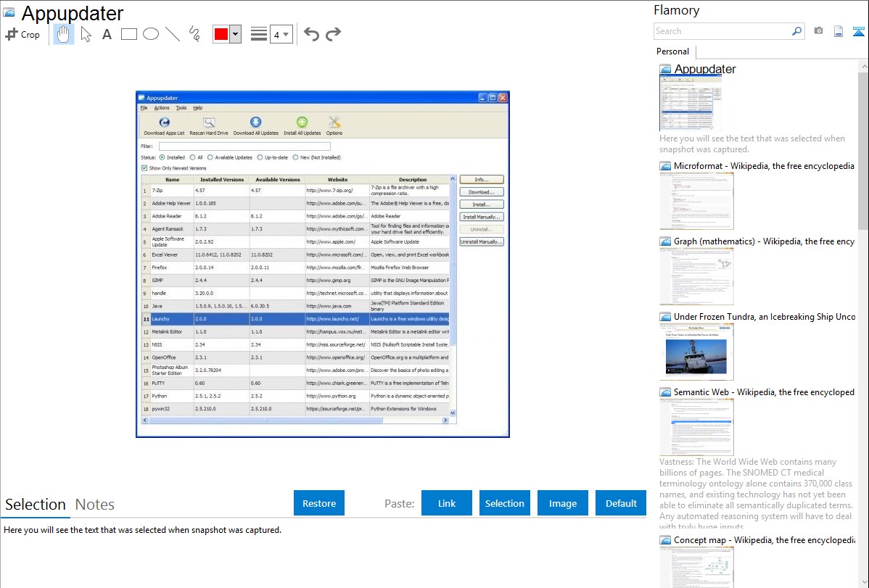The width and height of the screenshot is (869, 588).
Task: Click the Concept map snapshot title
Action: point(765,539)
